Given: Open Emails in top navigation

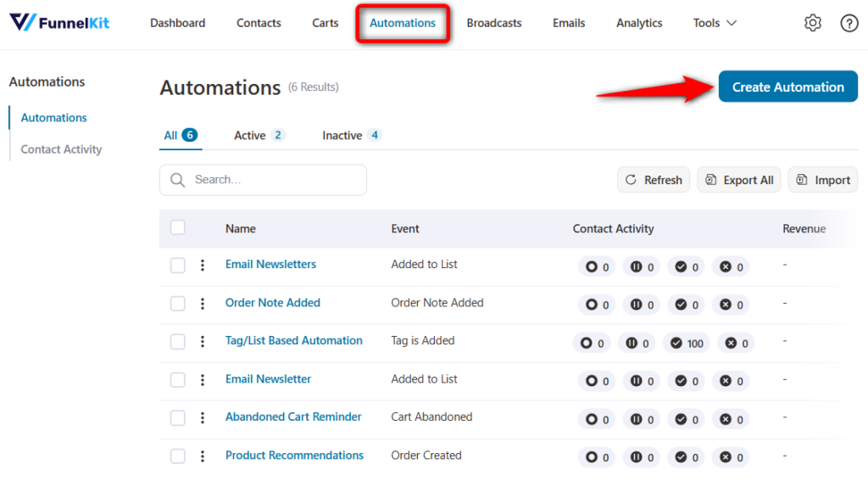Looking at the screenshot, I should pyautogui.click(x=569, y=23).
